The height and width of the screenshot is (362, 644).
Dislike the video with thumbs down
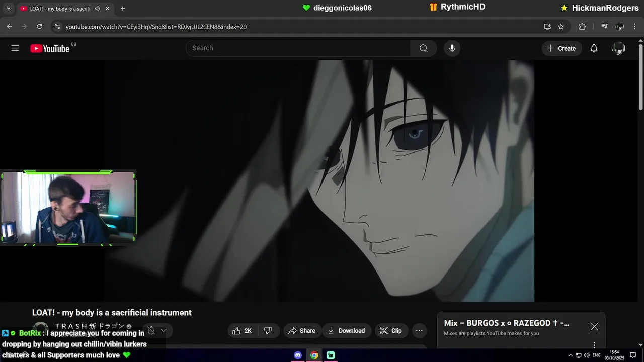click(268, 331)
